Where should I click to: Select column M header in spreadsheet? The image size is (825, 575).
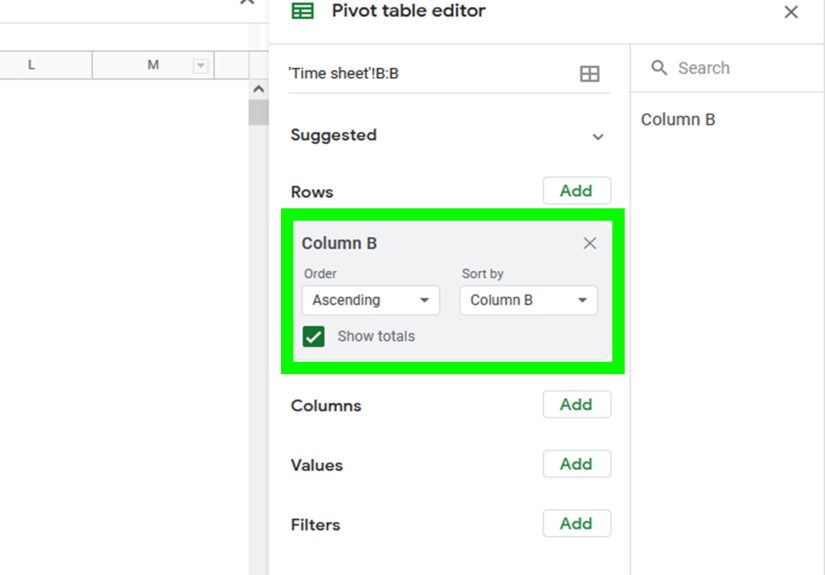[x=153, y=65]
